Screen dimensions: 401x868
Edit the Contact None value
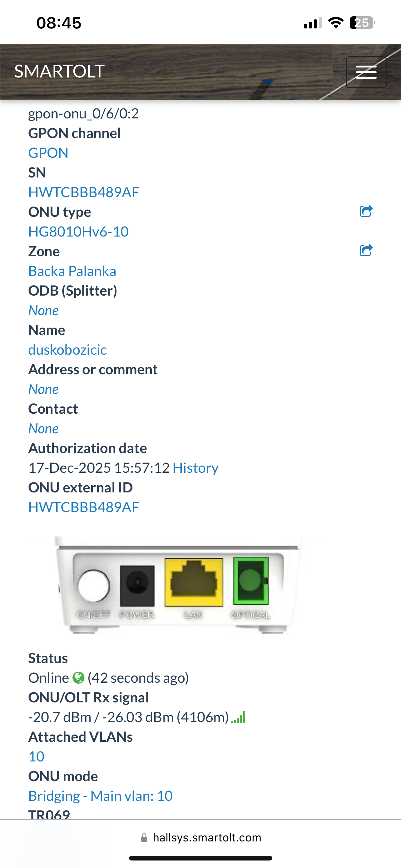(43, 429)
